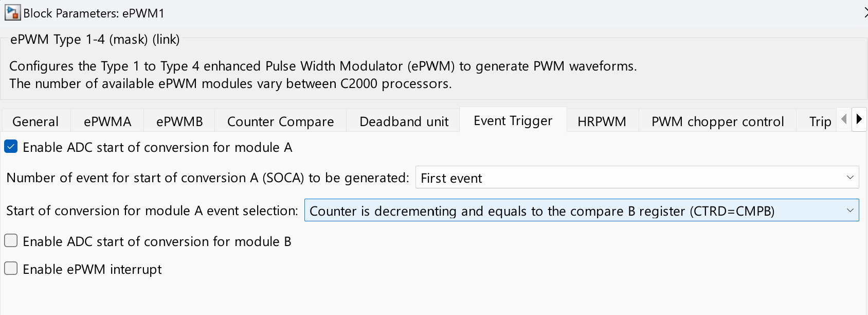
Task: Expand module A event selection dropdown
Action: point(581,211)
